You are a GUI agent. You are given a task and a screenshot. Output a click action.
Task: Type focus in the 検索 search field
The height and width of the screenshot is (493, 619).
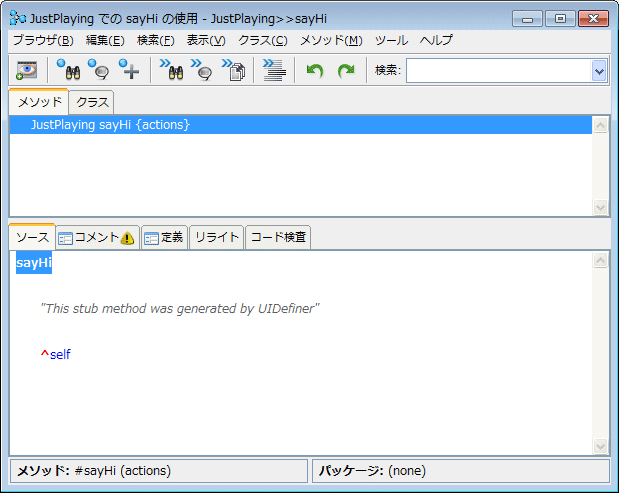498,70
